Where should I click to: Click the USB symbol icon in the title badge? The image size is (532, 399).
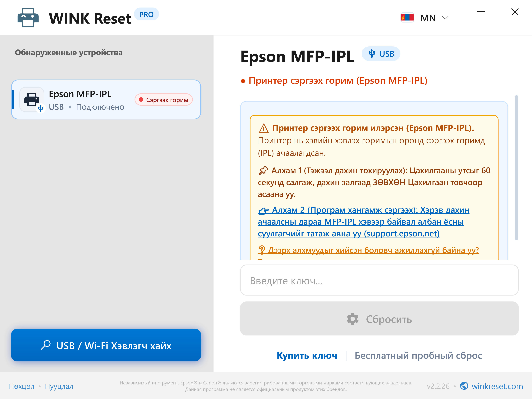pos(372,54)
